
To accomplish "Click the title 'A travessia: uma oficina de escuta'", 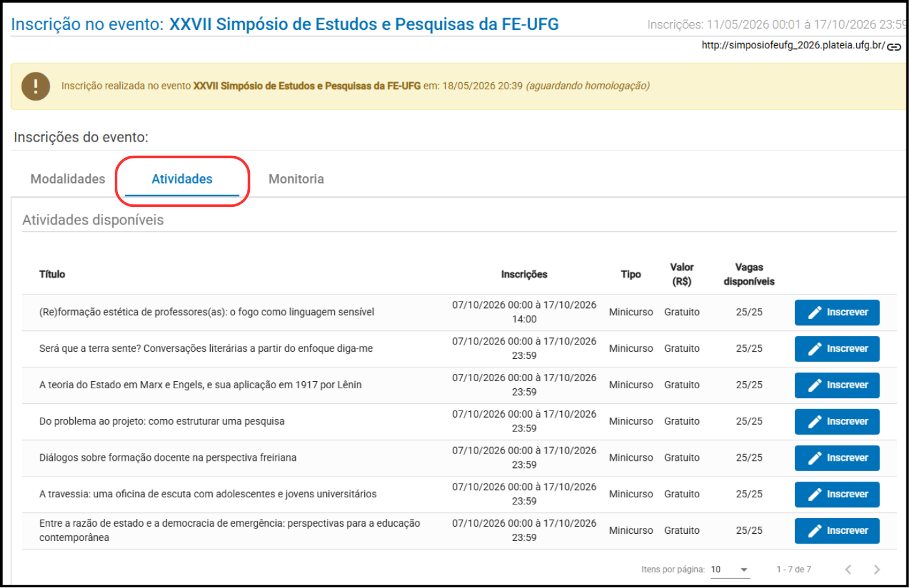I will [208, 495].
